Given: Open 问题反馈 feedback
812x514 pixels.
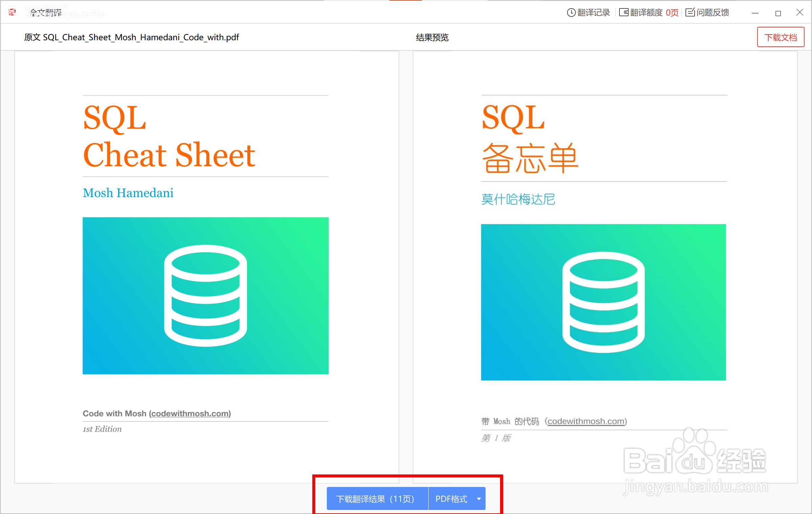Looking at the screenshot, I should pos(713,13).
